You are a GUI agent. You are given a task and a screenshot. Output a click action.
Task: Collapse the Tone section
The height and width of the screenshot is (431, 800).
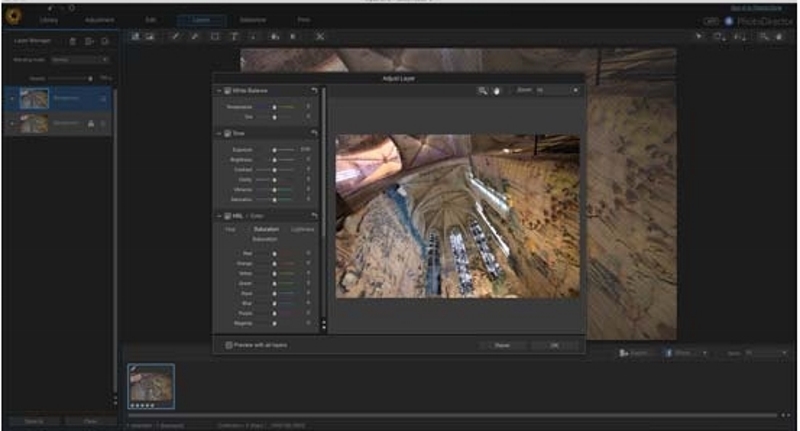pos(219,133)
